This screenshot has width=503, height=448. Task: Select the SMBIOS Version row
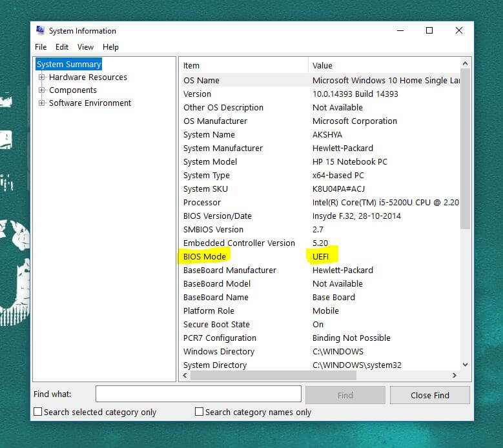tap(320, 229)
